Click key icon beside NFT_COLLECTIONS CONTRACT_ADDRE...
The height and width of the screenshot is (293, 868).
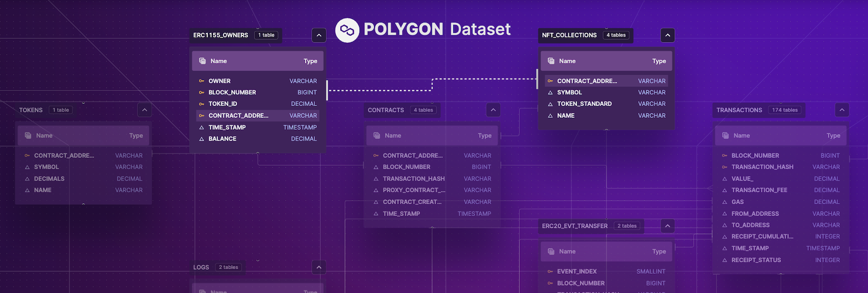coord(550,81)
